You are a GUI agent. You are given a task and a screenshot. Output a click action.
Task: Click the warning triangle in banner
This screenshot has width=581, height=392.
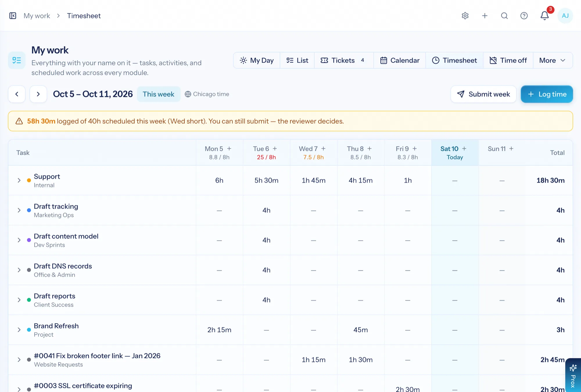tap(19, 121)
